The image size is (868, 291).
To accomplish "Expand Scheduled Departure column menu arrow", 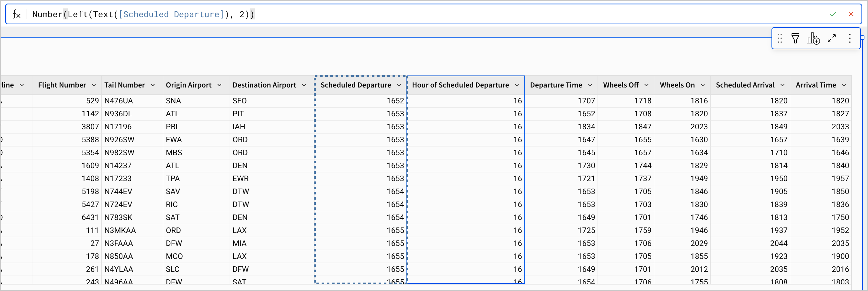I will point(399,85).
